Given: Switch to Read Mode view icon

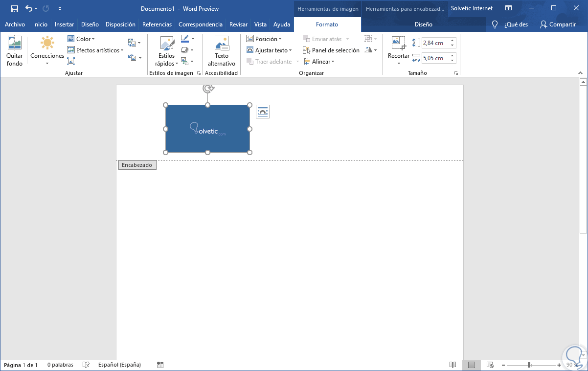Looking at the screenshot, I should pyautogui.click(x=453, y=365).
